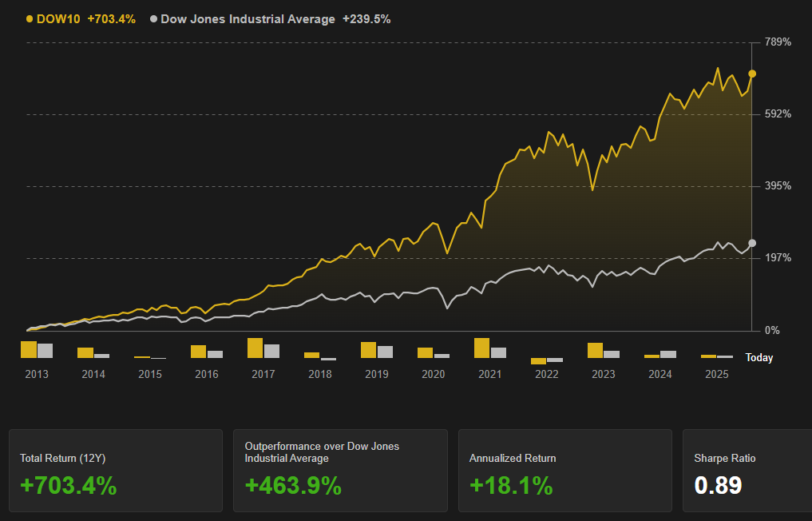
Task: Open the Annualized Return card
Action: [564, 471]
